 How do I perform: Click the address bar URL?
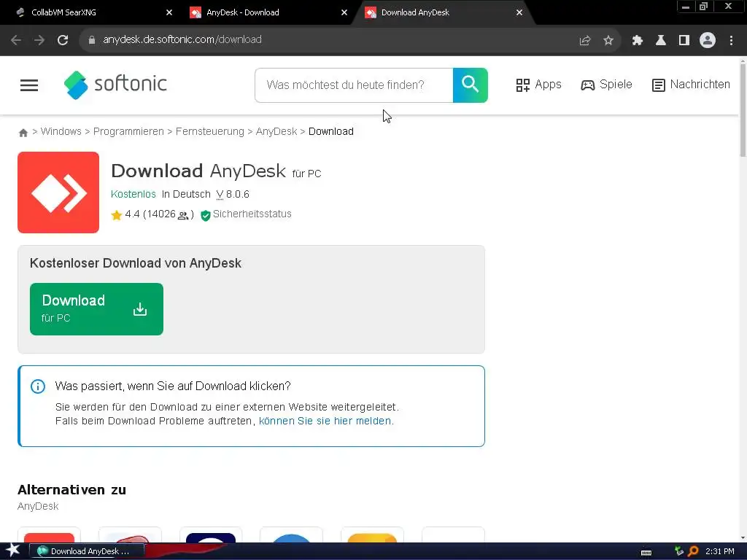point(182,39)
